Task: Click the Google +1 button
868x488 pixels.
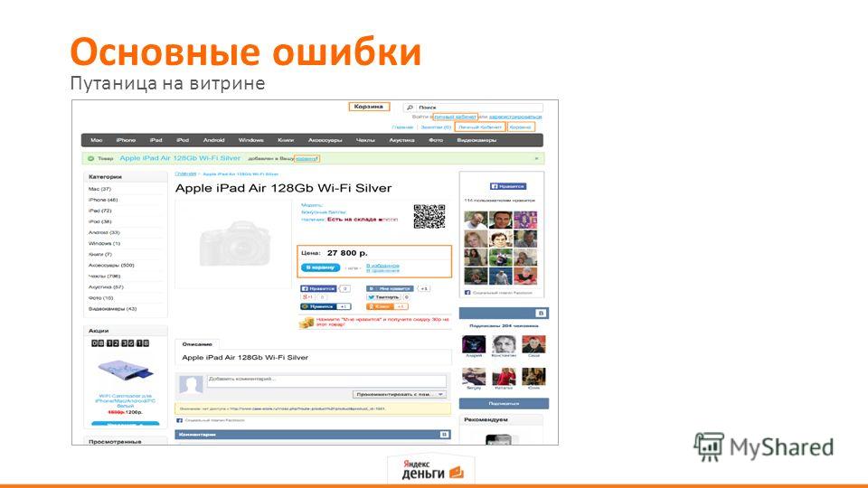Action: [x=307, y=297]
